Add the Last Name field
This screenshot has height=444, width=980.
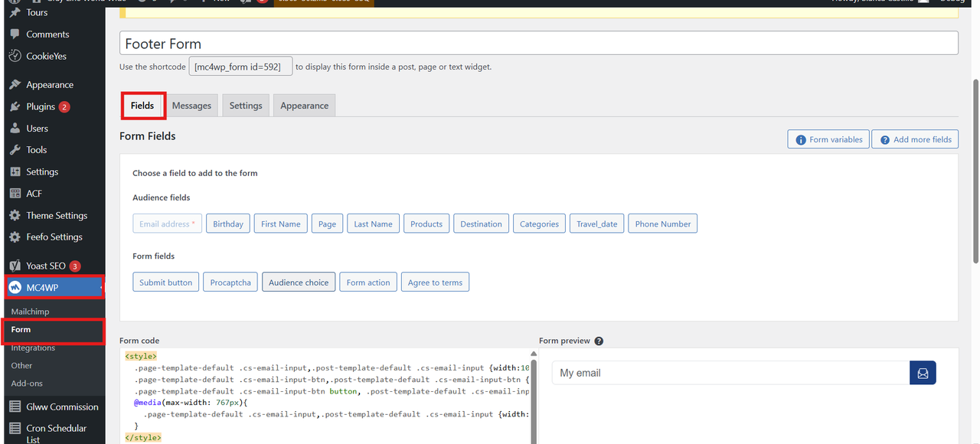tap(373, 224)
